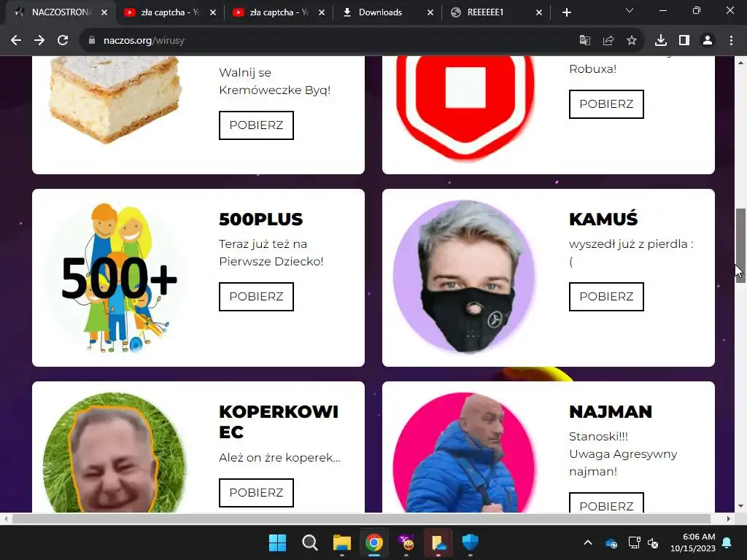The width and height of the screenshot is (747, 560).
Task: Click the KOPERKOWIEC heading
Action: [x=279, y=422]
